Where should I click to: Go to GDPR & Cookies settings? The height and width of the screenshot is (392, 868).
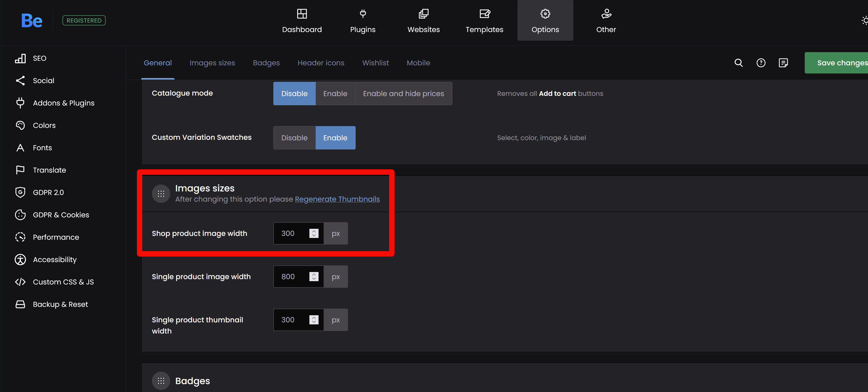(61, 215)
